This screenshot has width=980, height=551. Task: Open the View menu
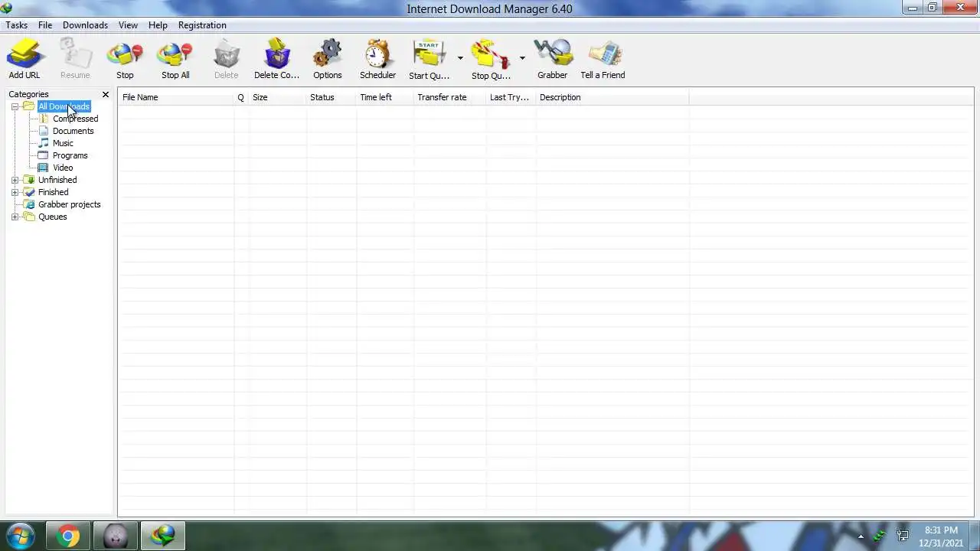click(x=128, y=25)
